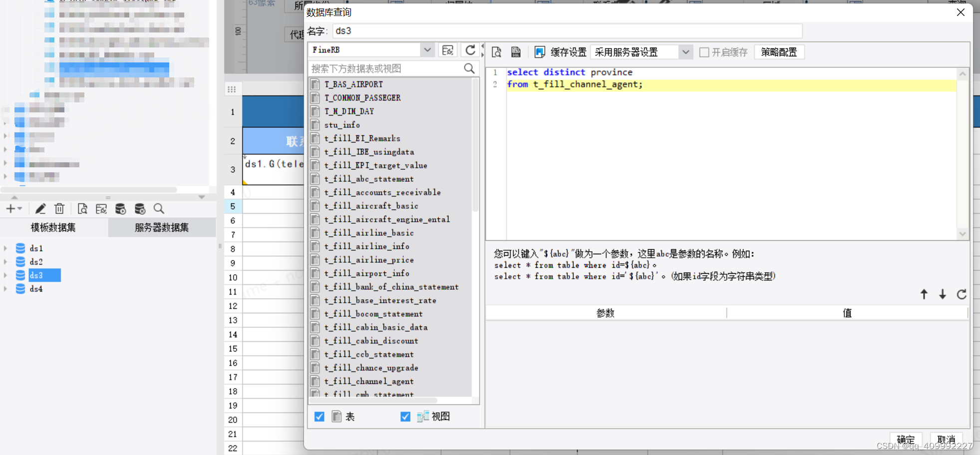Select the t_fill_airport_info table

(366, 273)
